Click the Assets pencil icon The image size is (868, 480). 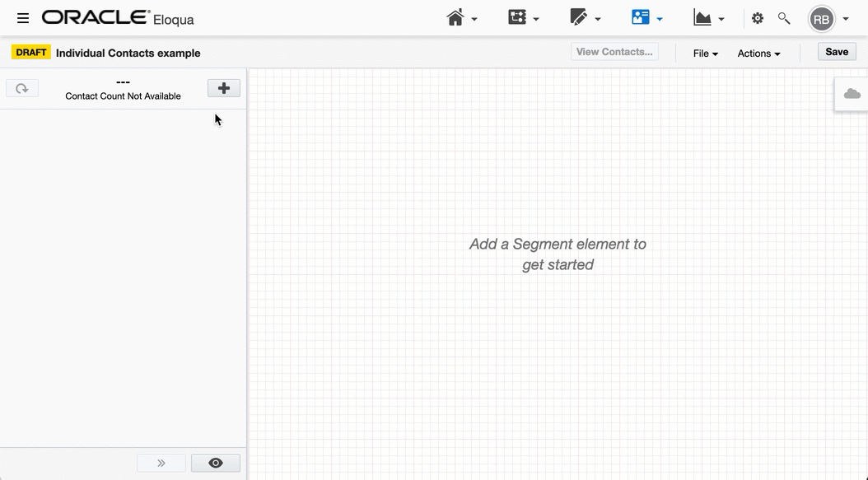coord(579,17)
